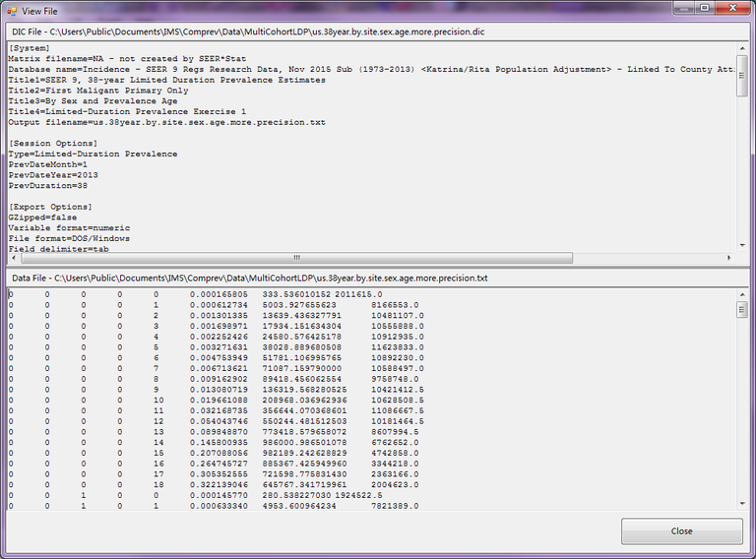Click the first row of data file text
The height and width of the screenshot is (559, 756).
pyautogui.click(x=197, y=294)
